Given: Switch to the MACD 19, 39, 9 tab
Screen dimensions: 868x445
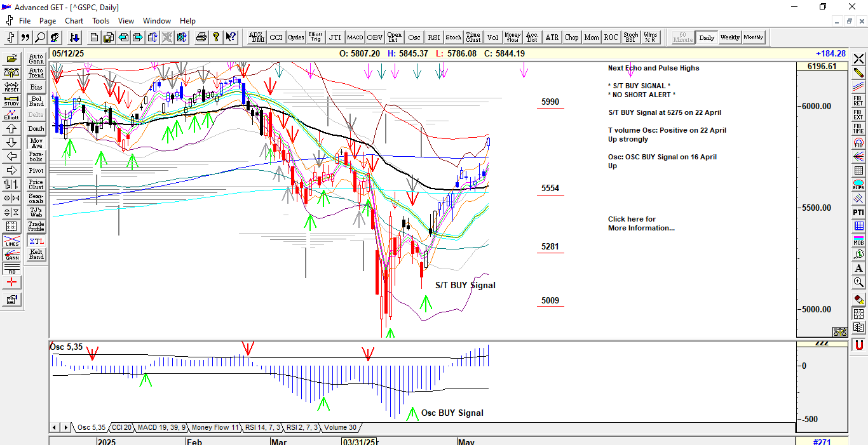Looking at the screenshot, I should (161, 428).
